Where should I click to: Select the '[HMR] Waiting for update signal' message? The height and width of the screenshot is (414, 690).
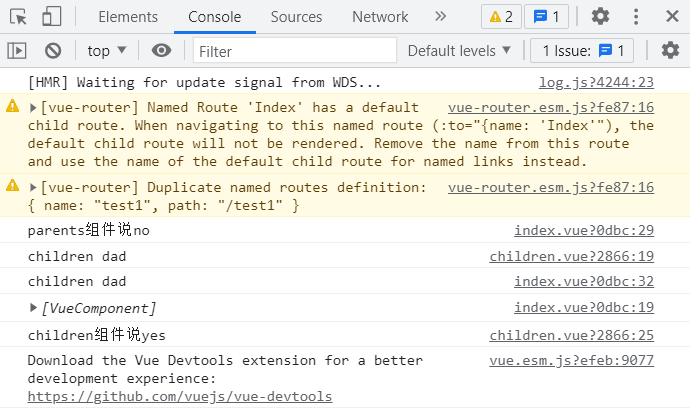click(x=204, y=82)
